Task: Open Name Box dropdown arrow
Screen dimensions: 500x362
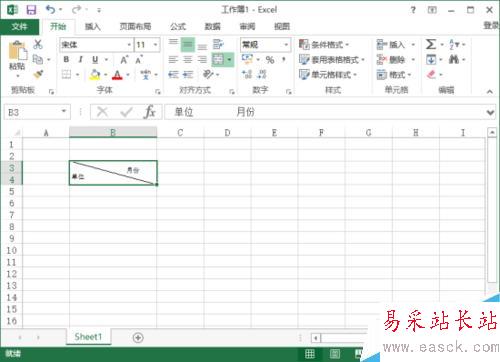Action: point(64,111)
